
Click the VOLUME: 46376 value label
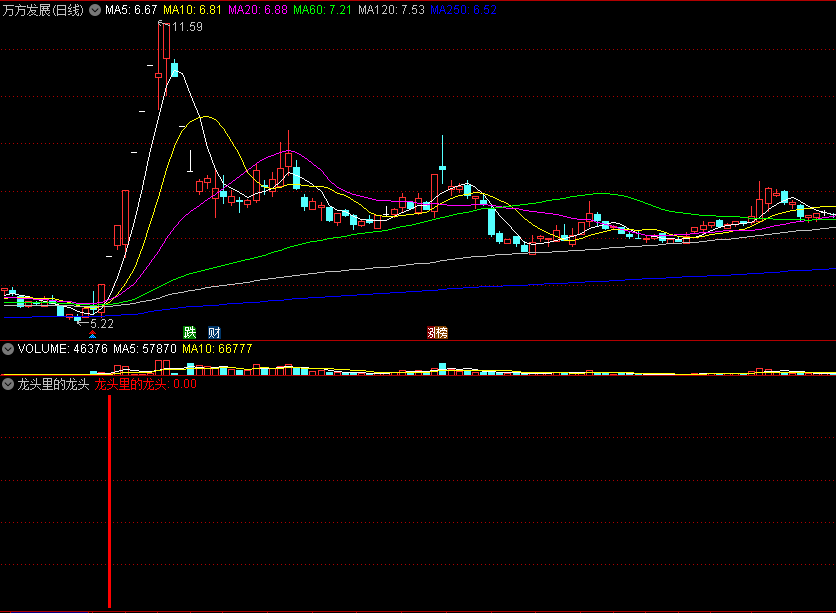tap(62, 349)
